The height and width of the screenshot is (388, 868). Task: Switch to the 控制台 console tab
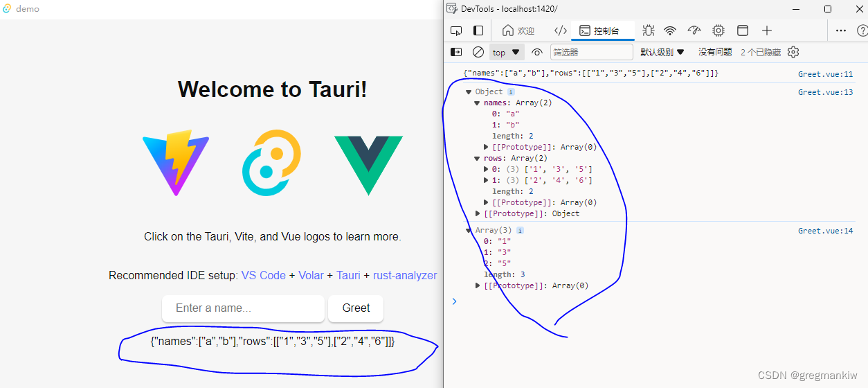click(600, 30)
